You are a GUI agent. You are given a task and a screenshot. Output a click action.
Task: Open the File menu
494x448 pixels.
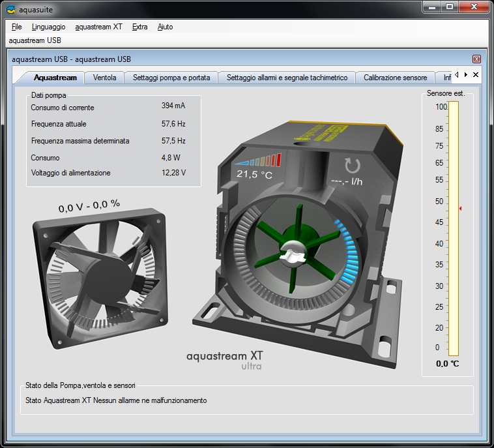(16, 27)
